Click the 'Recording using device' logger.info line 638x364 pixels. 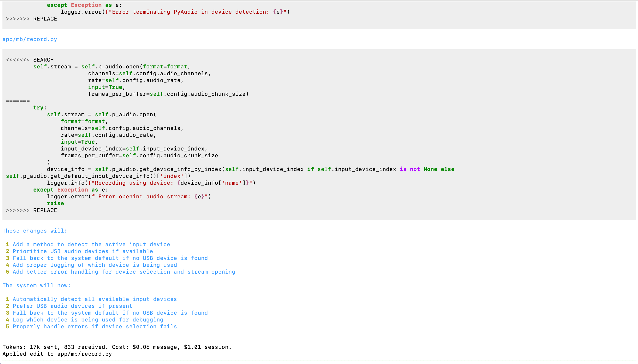click(x=151, y=183)
